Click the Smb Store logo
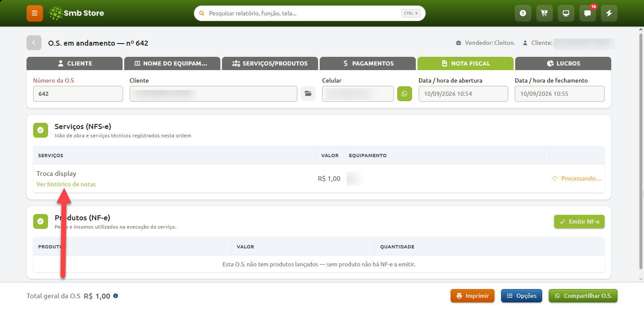This screenshot has height=309, width=644. [77, 13]
